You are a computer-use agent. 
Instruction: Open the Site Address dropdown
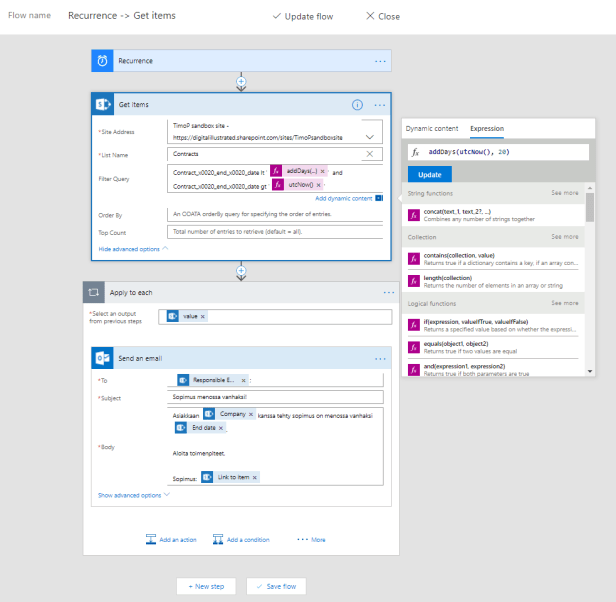click(x=370, y=135)
